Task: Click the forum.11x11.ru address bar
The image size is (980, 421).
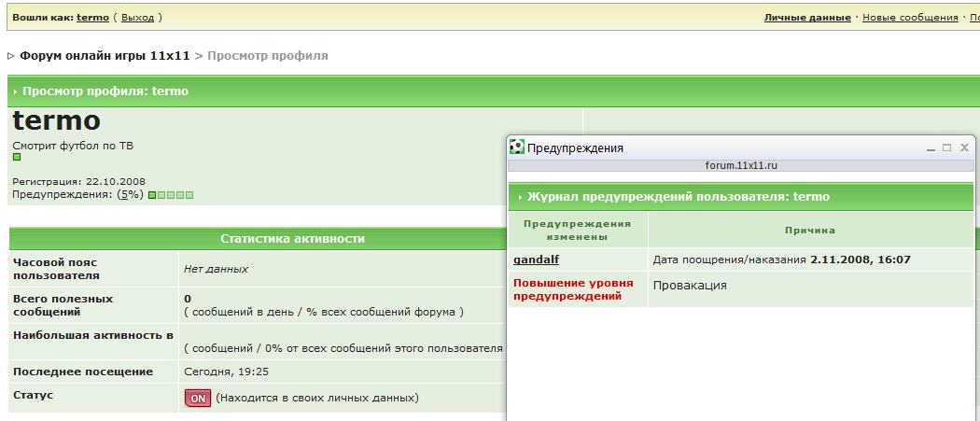Action: (x=741, y=164)
